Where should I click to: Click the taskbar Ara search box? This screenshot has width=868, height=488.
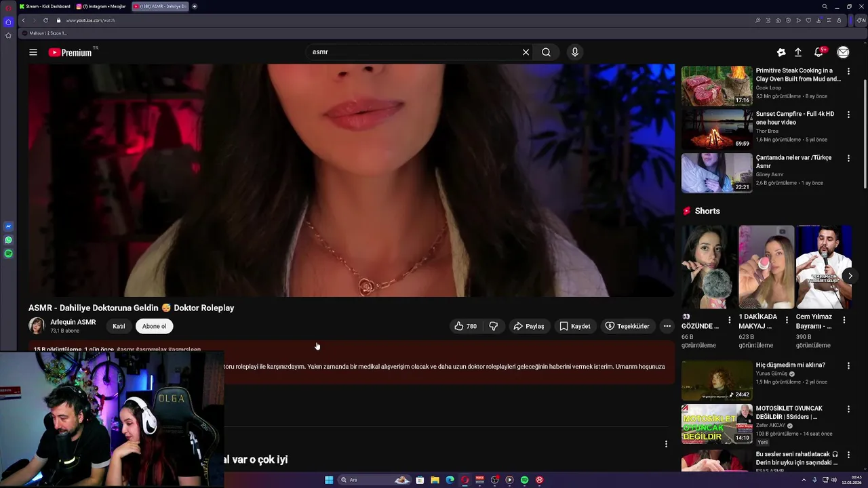375,480
